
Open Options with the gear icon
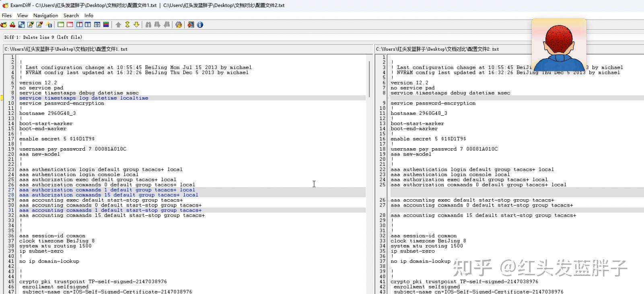(179, 25)
